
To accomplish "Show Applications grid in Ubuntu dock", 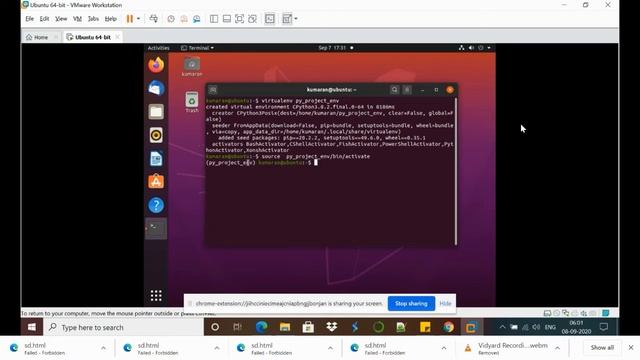I will (x=156, y=296).
